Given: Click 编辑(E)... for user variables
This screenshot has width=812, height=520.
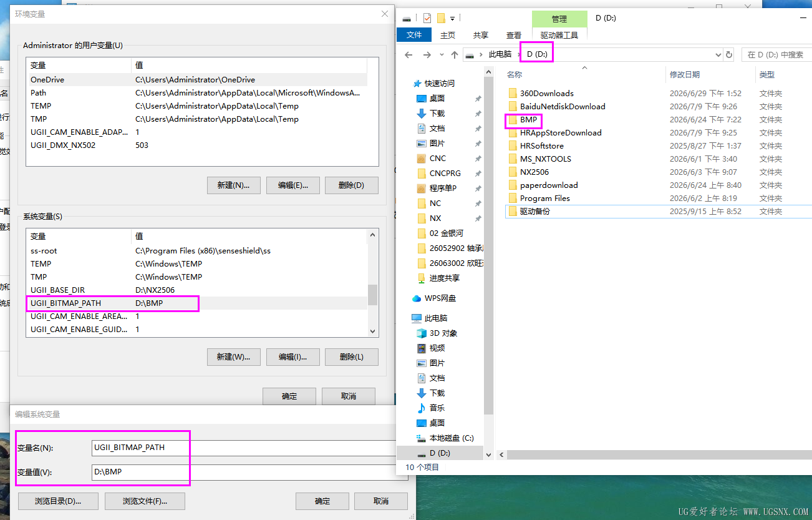Looking at the screenshot, I should pyautogui.click(x=292, y=185).
